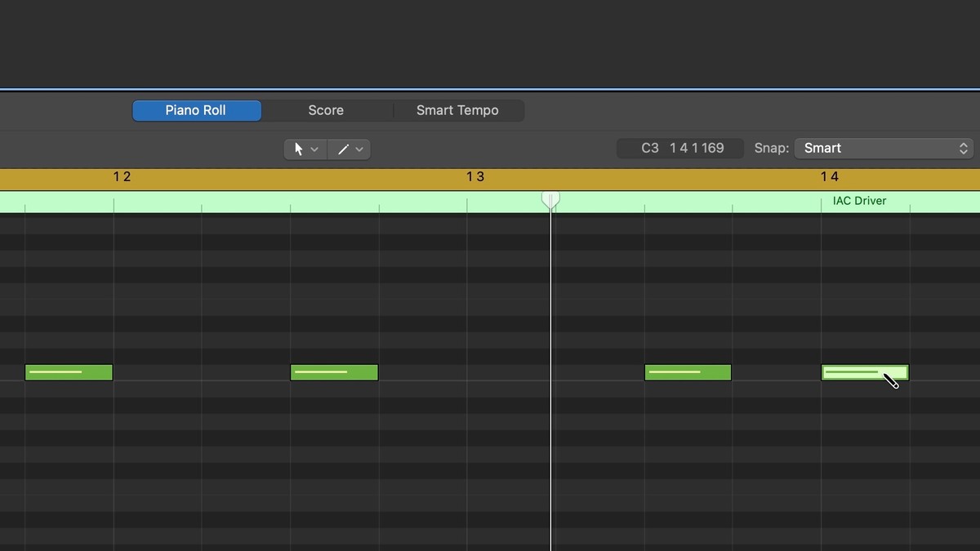Image resolution: width=980 pixels, height=551 pixels.
Task: Click the Snap menu up-down arrows
Action: pos(963,149)
